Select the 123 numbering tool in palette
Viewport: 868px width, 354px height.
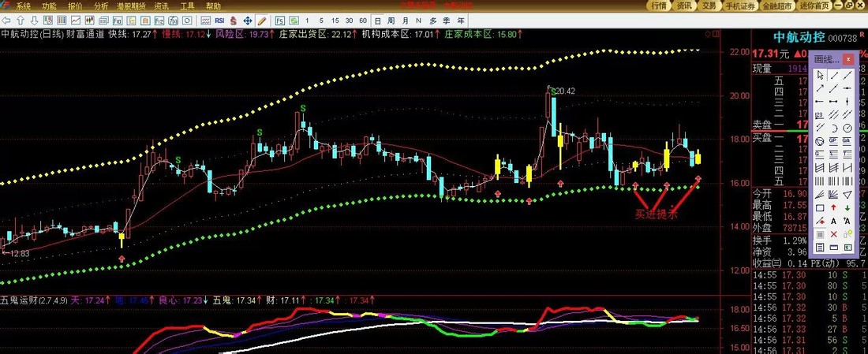point(821,114)
